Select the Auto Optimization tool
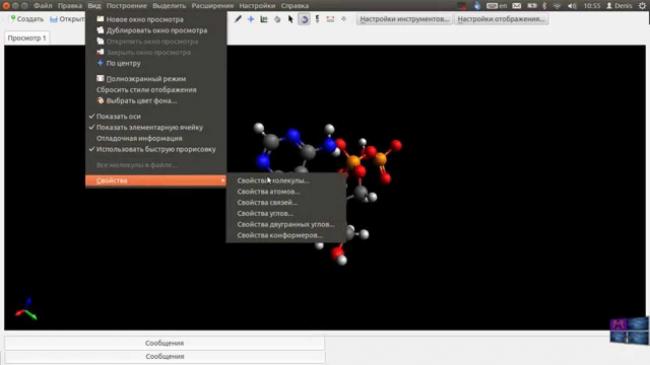 [317, 19]
